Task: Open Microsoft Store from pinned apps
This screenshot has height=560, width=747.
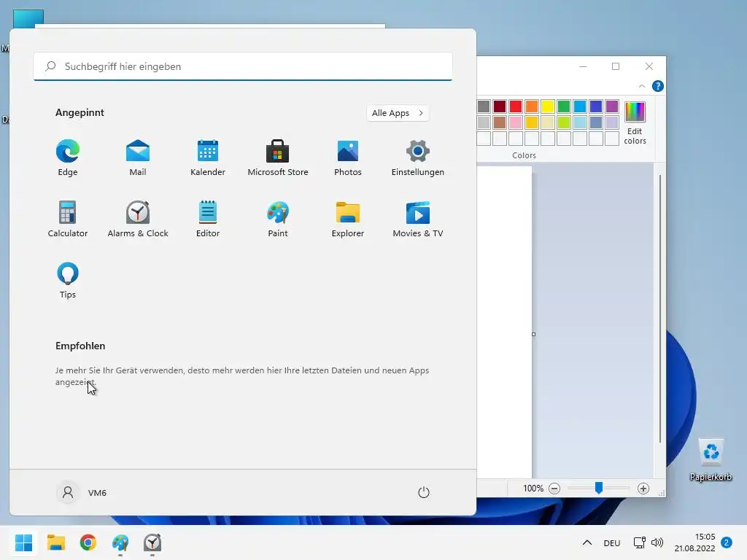Action: pos(278,157)
